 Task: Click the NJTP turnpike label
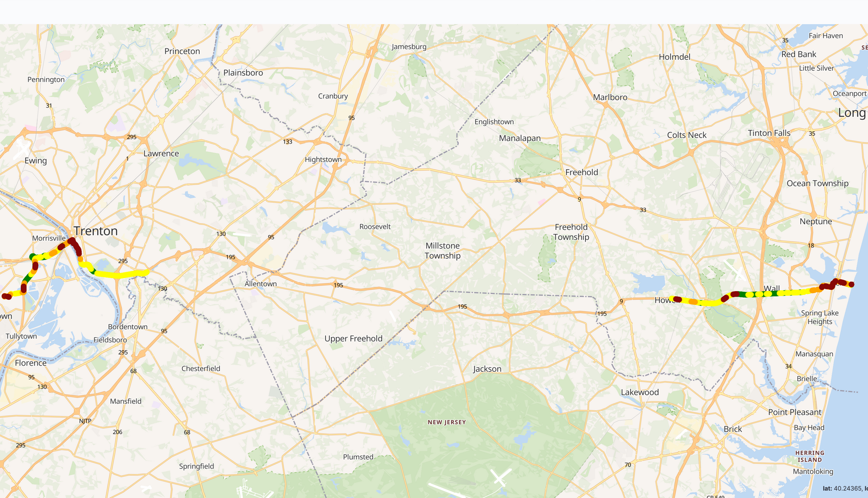[x=85, y=421]
